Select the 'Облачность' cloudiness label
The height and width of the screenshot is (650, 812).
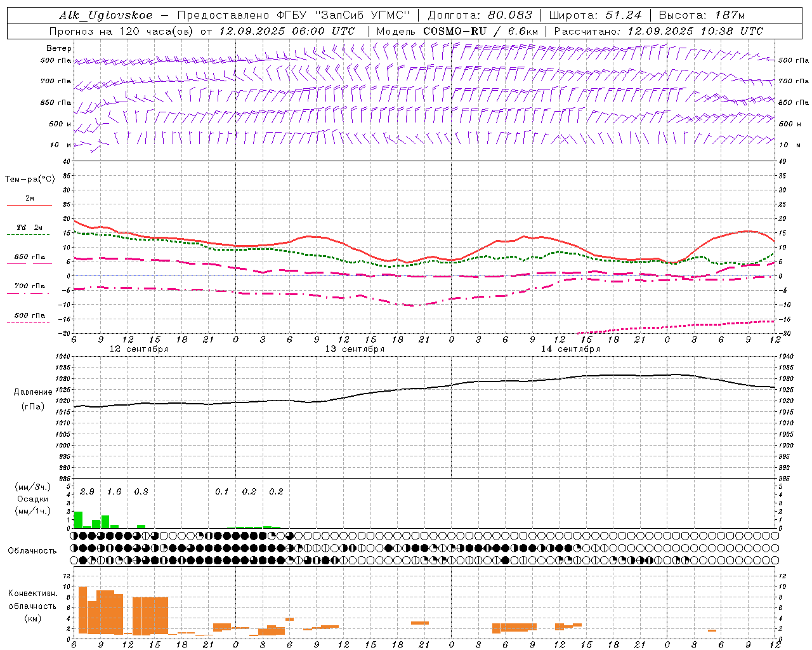(32, 551)
